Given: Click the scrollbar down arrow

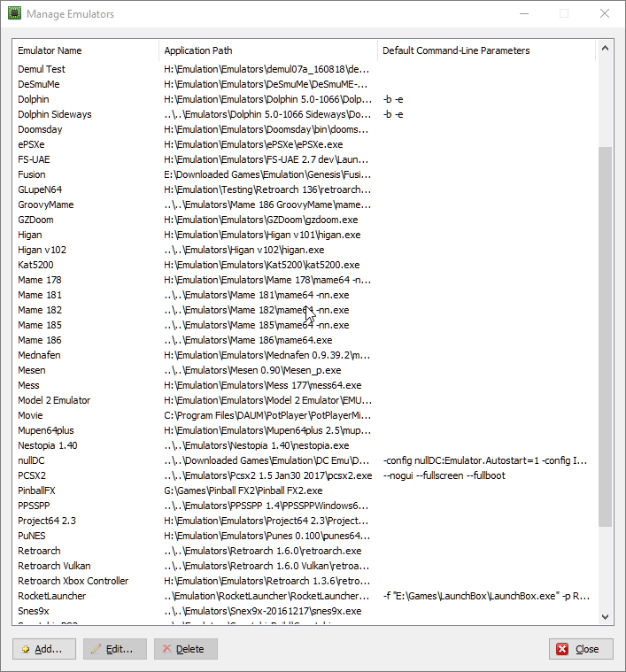Looking at the screenshot, I should [x=605, y=617].
